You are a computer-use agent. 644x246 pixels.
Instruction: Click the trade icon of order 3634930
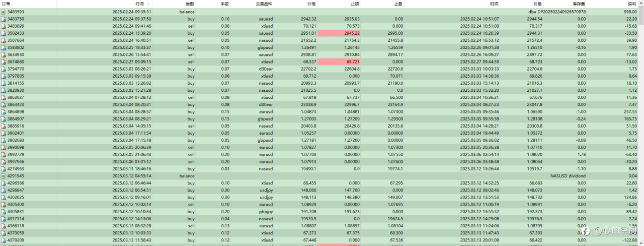(3, 54)
